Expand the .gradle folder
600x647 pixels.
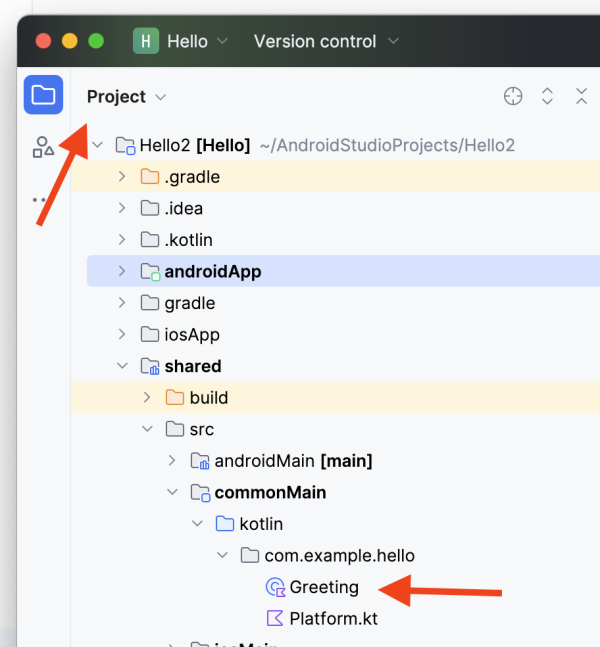tap(122, 177)
